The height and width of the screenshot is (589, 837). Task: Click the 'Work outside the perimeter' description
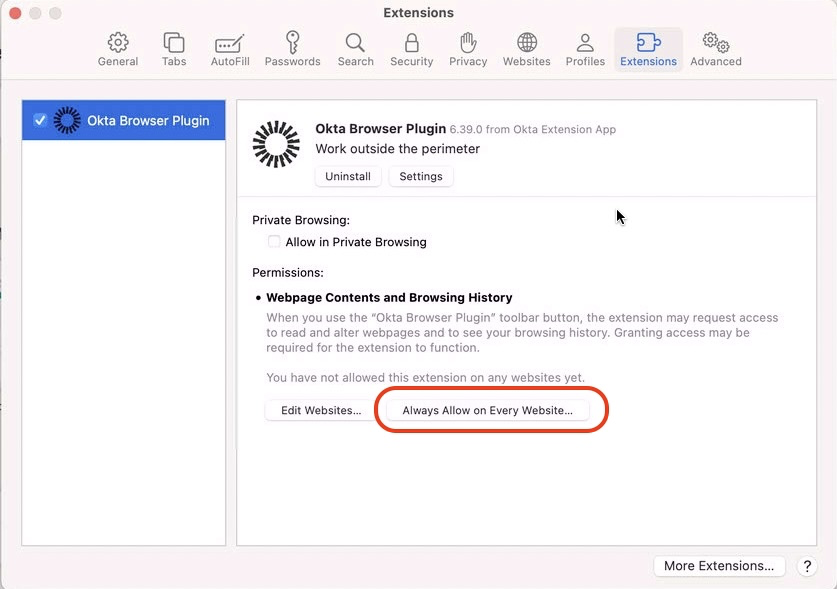pyautogui.click(x=398, y=148)
